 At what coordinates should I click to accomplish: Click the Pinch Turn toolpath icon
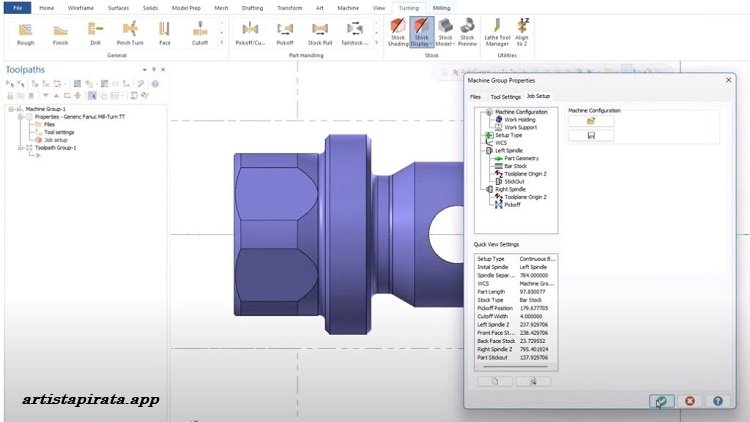(x=129, y=31)
